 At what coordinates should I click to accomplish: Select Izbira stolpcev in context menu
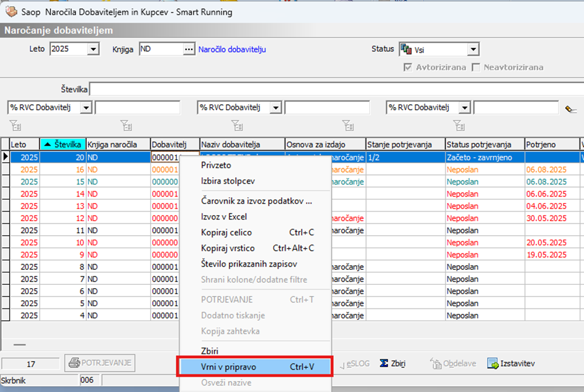[255, 182]
